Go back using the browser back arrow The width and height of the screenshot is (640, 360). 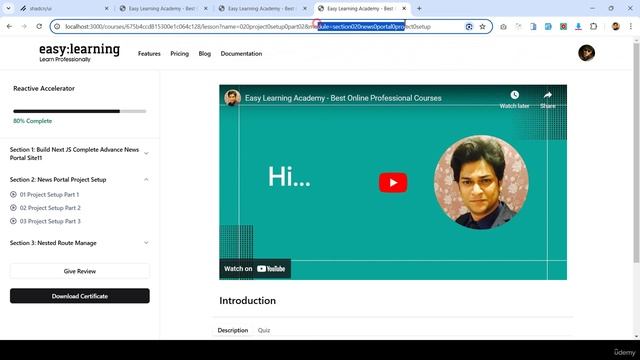9,27
